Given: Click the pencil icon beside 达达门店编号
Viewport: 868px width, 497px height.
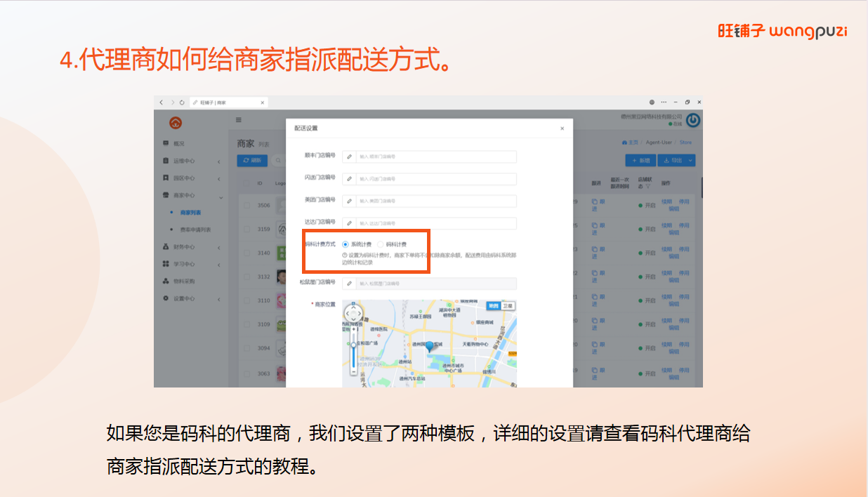Looking at the screenshot, I should (349, 223).
